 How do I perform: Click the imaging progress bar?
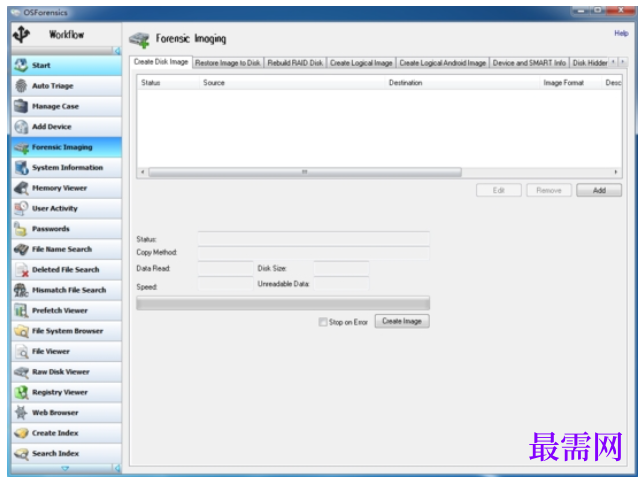[x=283, y=303]
